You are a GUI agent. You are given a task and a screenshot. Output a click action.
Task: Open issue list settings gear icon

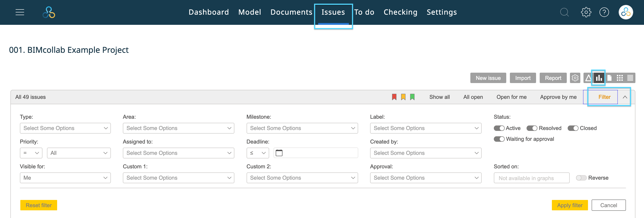tap(575, 78)
